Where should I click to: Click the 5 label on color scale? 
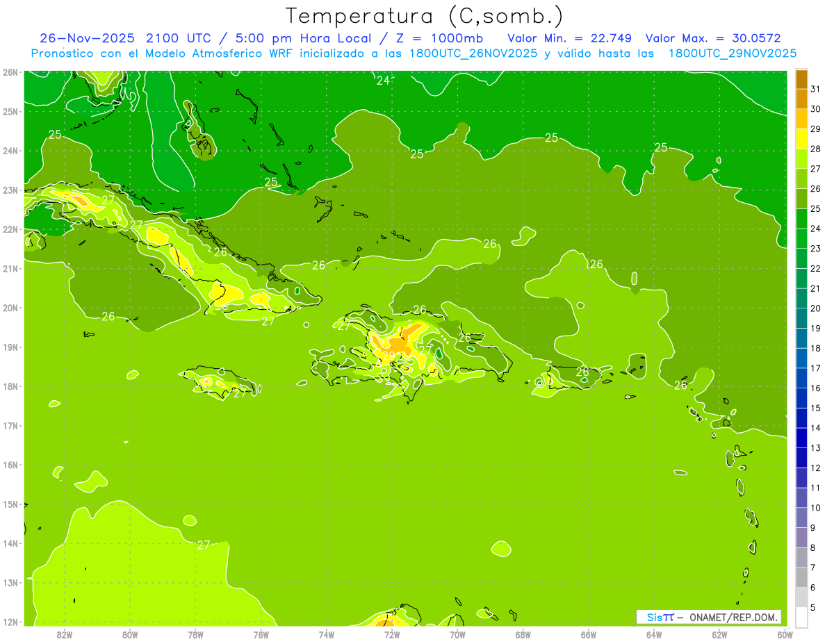[x=813, y=607]
